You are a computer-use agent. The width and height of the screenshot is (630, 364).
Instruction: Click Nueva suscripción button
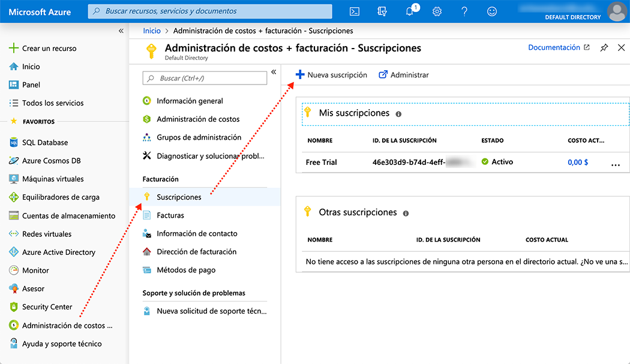(331, 75)
